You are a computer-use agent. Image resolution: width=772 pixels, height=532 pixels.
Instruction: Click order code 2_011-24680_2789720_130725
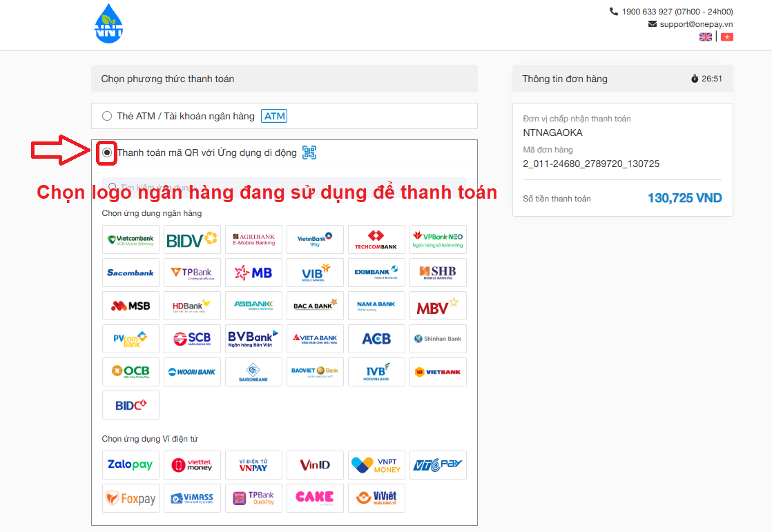[591, 164]
